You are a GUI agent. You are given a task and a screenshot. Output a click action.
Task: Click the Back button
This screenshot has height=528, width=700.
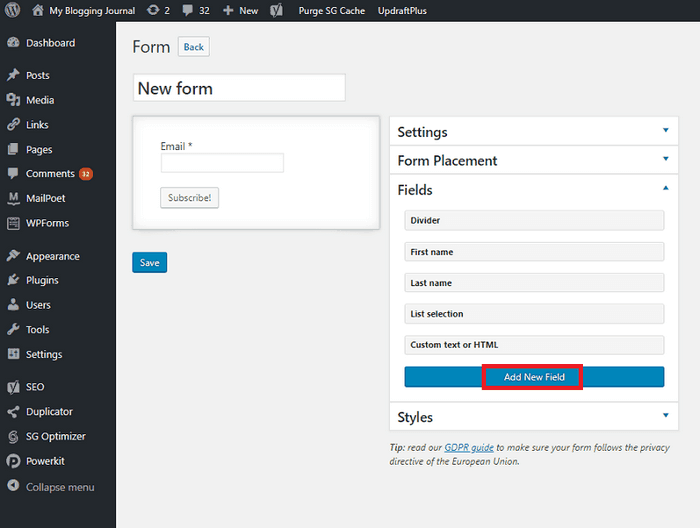(194, 47)
